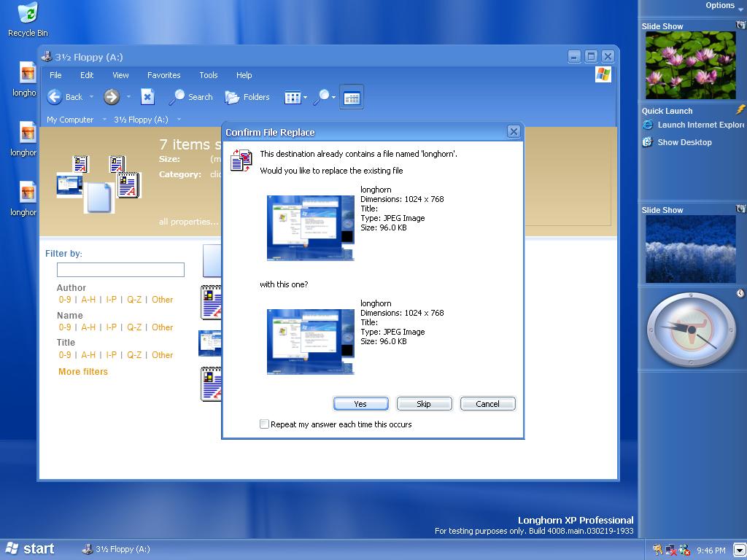Filter Title by Q-Z
The width and height of the screenshot is (747, 560).
point(134,355)
